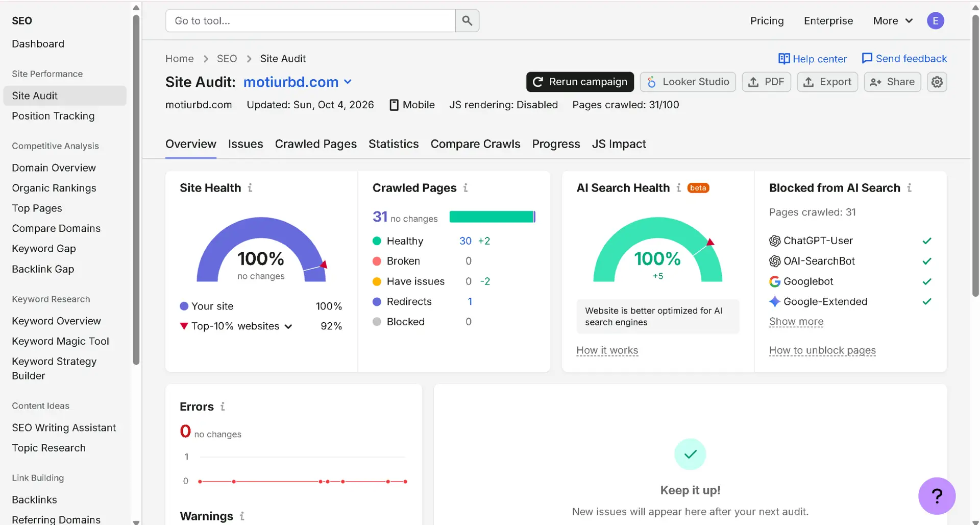Image resolution: width=980 pixels, height=525 pixels.
Task: Open the Crawled Pages tab
Action: [316, 144]
